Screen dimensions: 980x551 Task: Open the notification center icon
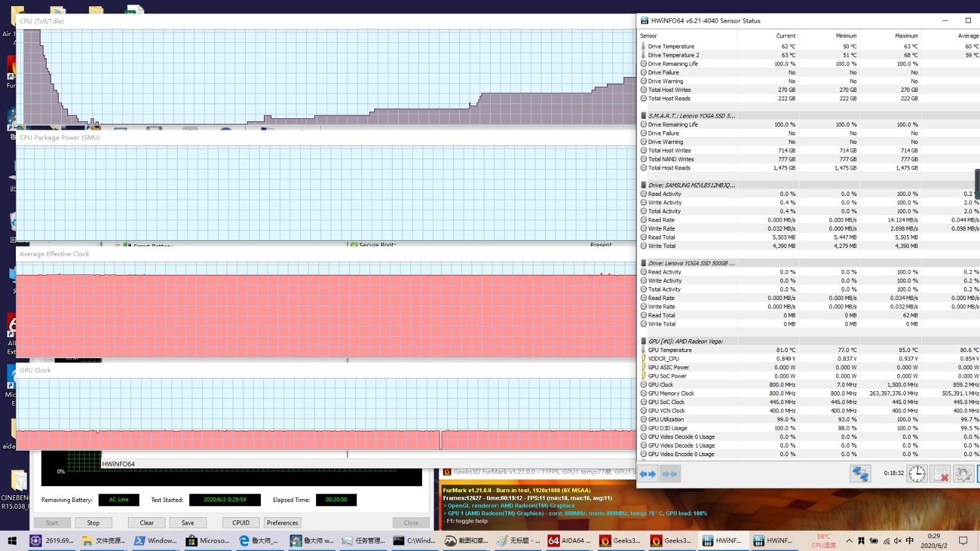(963, 541)
